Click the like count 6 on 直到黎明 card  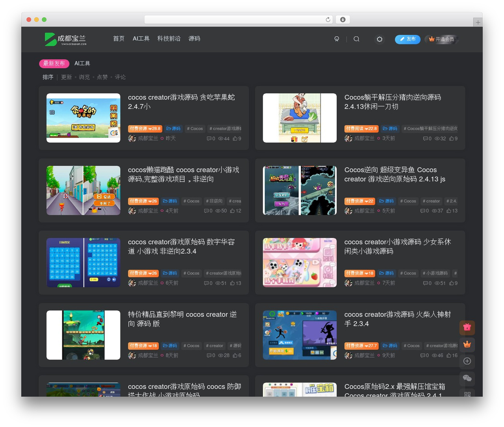pos(237,355)
